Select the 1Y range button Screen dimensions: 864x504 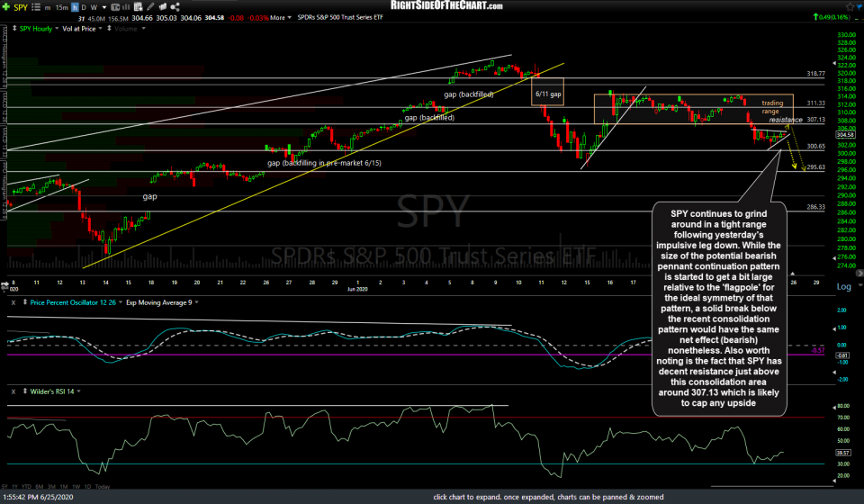[x=15, y=487]
